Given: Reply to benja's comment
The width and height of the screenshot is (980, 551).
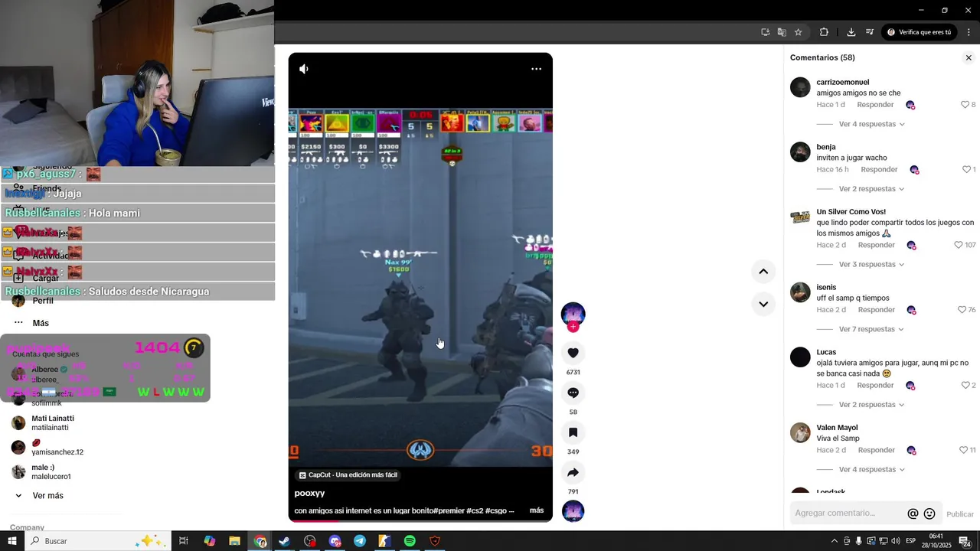Looking at the screenshot, I should pyautogui.click(x=879, y=170).
